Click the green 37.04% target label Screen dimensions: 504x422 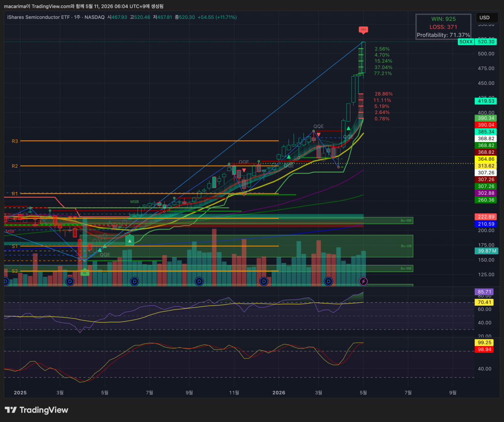tap(383, 67)
